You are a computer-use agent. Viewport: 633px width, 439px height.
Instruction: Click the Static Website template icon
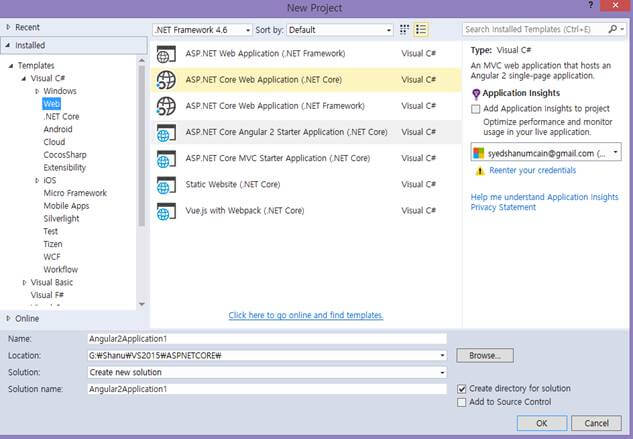(166, 185)
